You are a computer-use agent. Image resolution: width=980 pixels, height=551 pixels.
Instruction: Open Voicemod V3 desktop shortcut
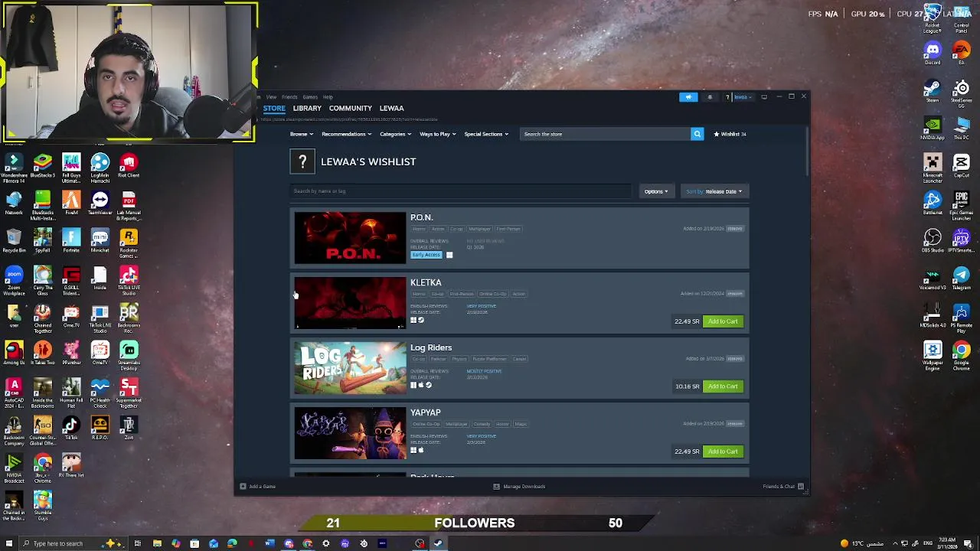[933, 278]
